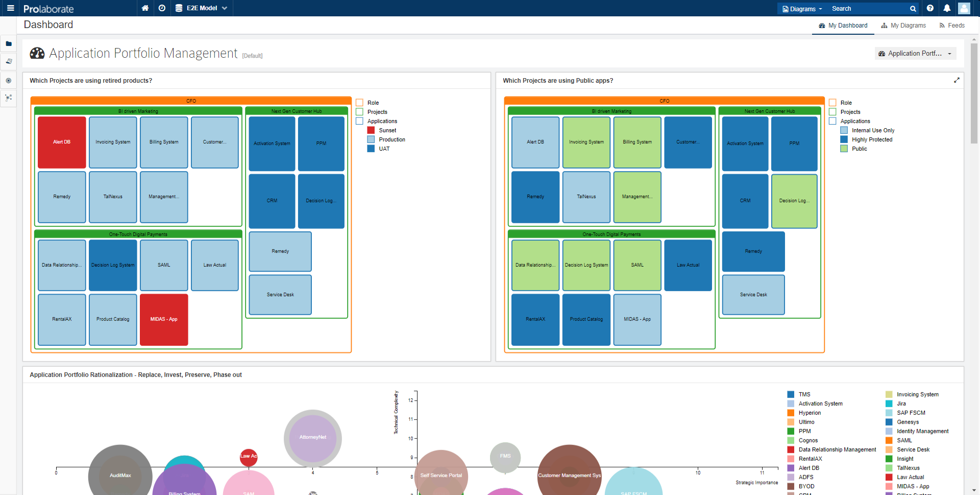Click the red MIDAS - App tile
The width and height of the screenshot is (980, 495).
tap(164, 319)
